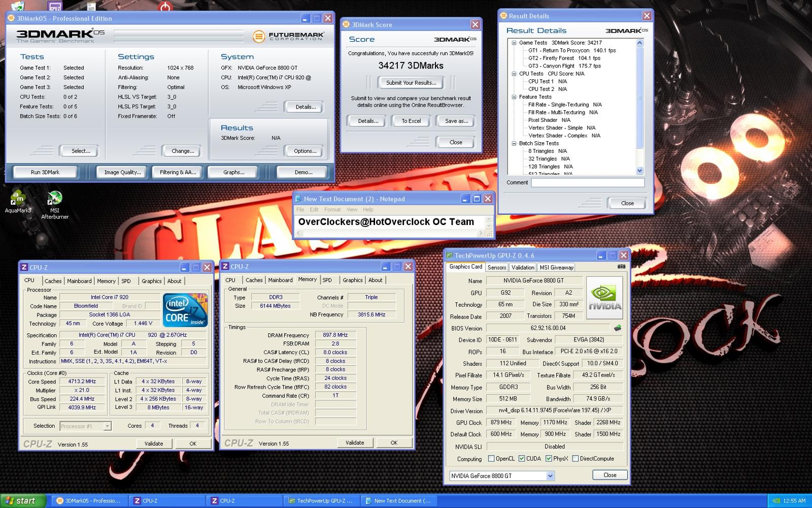Open the Sensors tab in GPU-Z
The height and width of the screenshot is (508, 812).
(x=497, y=267)
